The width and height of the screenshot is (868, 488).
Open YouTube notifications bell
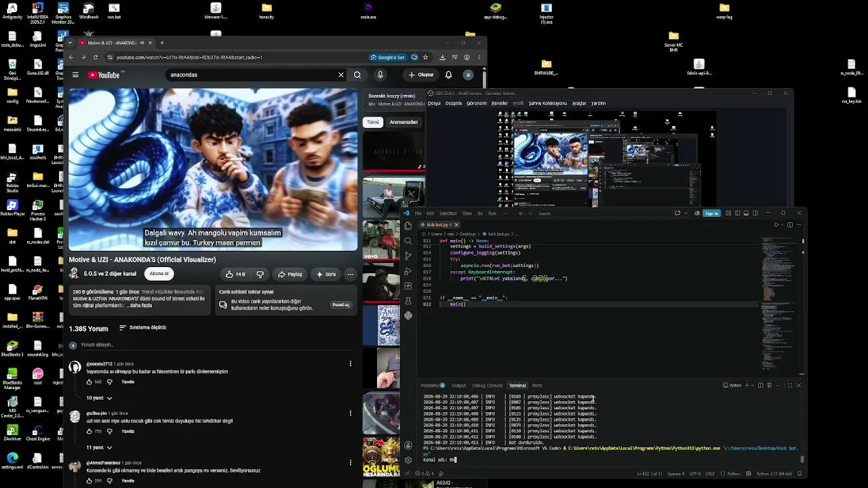coord(448,75)
